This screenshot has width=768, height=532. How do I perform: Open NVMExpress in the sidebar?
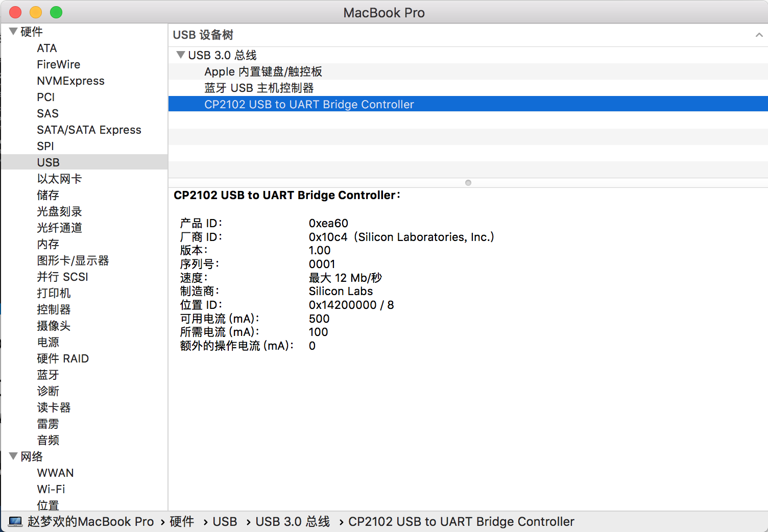click(x=70, y=81)
